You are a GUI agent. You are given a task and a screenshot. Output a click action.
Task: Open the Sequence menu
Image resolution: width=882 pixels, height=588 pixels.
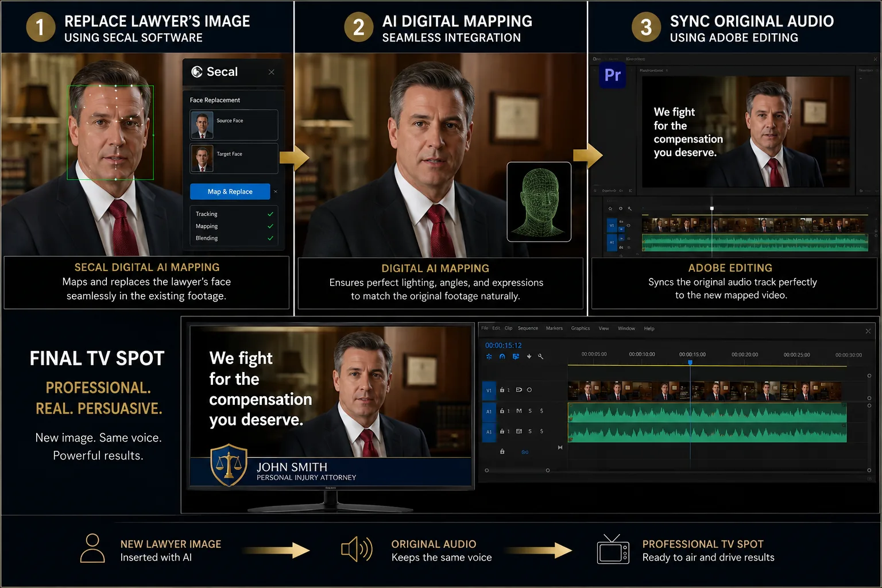pyautogui.click(x=528, y=328)
